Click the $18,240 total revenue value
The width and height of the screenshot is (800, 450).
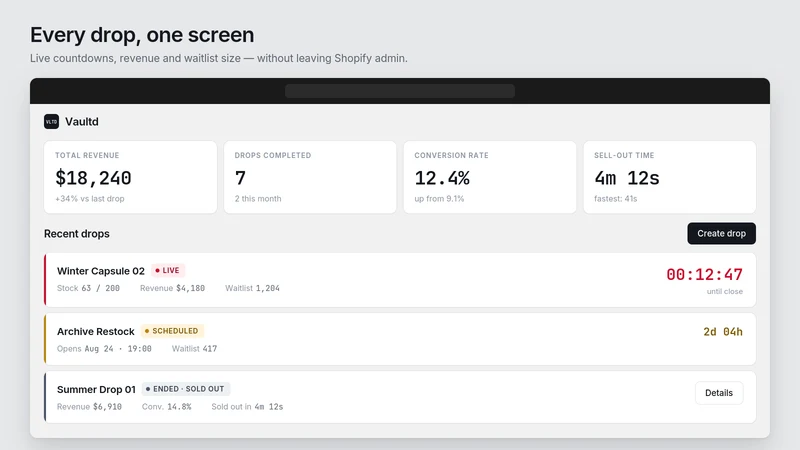click(x=93, y=178)
